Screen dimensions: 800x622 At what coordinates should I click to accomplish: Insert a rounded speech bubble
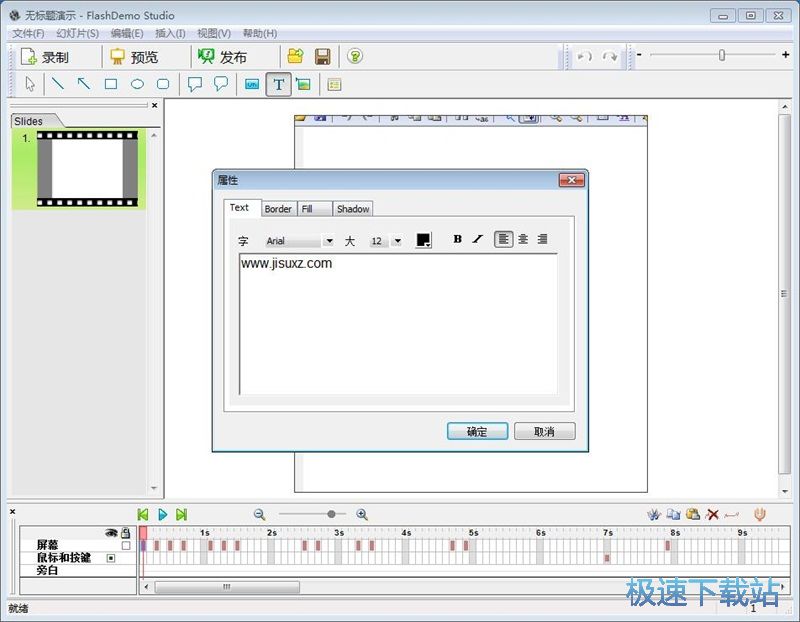tap(221, 84)
